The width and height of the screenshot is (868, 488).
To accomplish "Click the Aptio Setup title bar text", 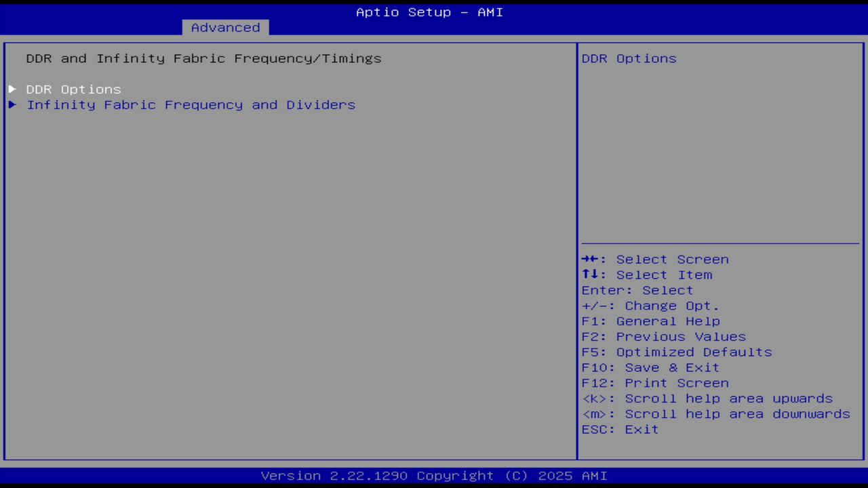I will [429, 12].
